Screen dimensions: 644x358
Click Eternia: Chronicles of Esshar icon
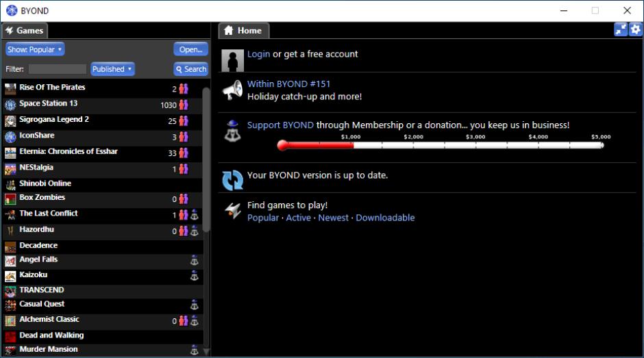[10, 153]
